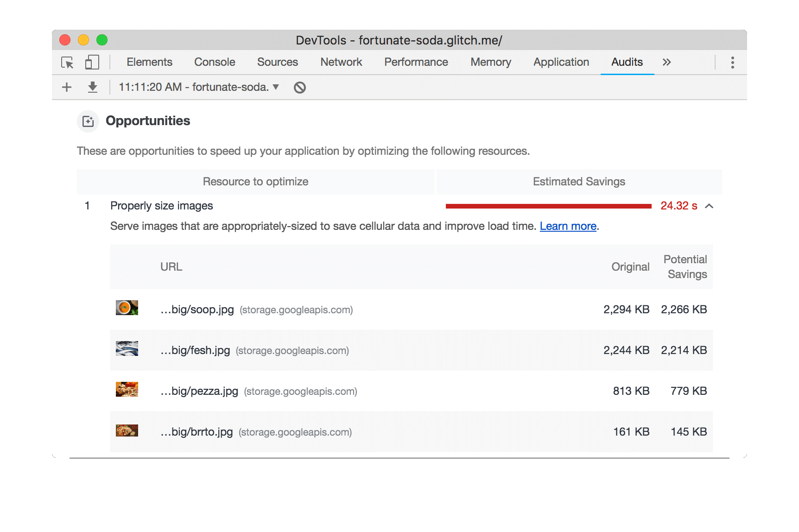Clear all audits using the block icon
This screenshot has height=532, width=799.
tap(299, 87)
